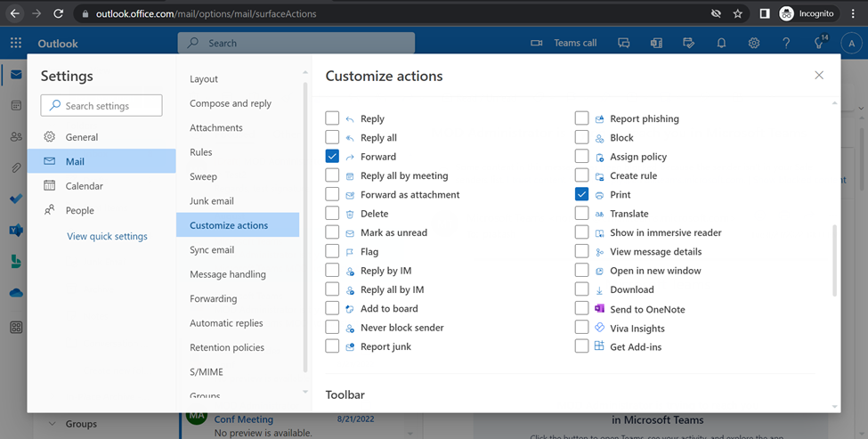The image size is (868, 439).
Task: Bookmark this page with star icon
Action: tap(738, 13)
